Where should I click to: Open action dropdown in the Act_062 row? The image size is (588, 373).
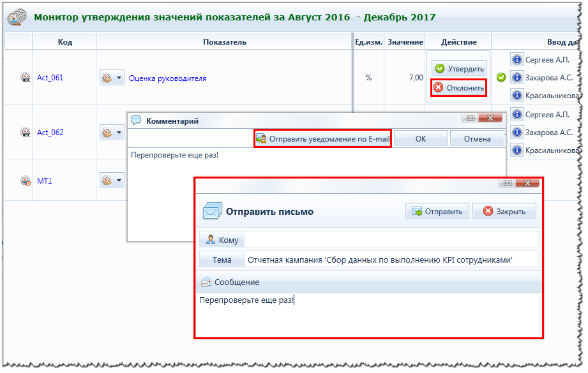[x=112, y=133]
